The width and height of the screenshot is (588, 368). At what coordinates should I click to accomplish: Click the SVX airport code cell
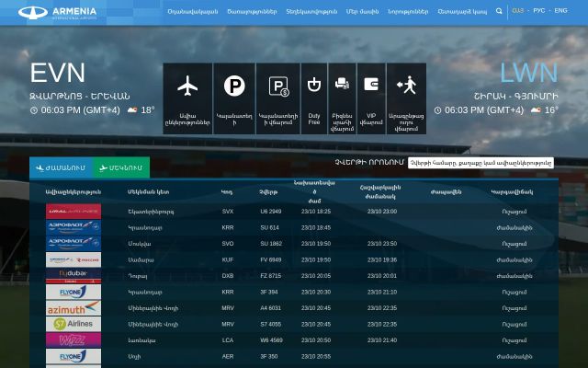point(228,212)
